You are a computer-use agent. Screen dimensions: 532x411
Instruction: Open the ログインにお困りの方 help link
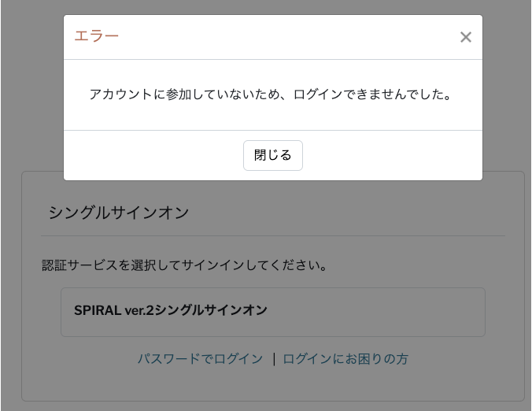pyautogui.click(x=345, y=359)
